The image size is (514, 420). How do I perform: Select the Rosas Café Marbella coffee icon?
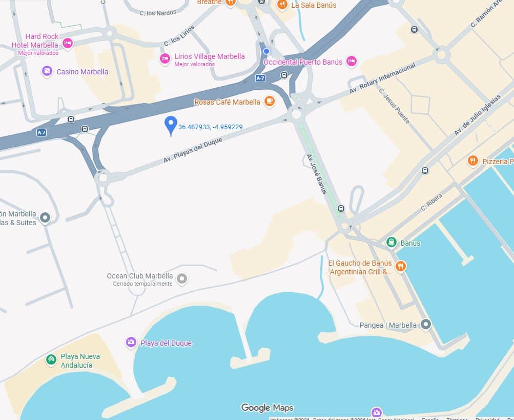270,101
